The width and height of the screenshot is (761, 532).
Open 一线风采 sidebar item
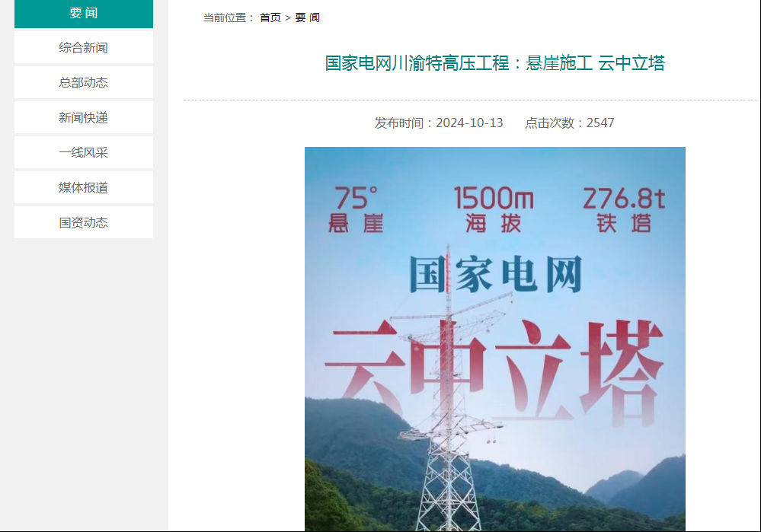tap(84, 152)
